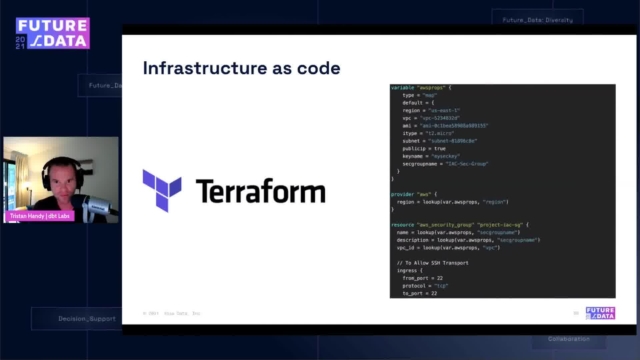Click the Infrastructure as code heading
640x360 pixels.
point(242,68)
